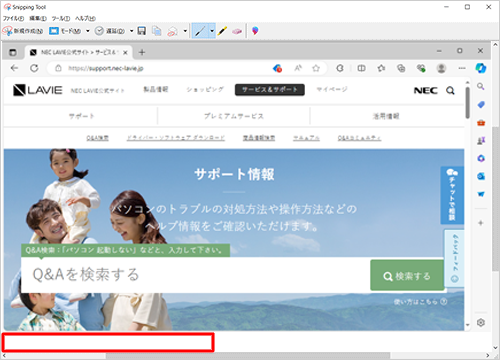Click the green 検索する button
Screen dimensions: 500x360
click(407, 276)
